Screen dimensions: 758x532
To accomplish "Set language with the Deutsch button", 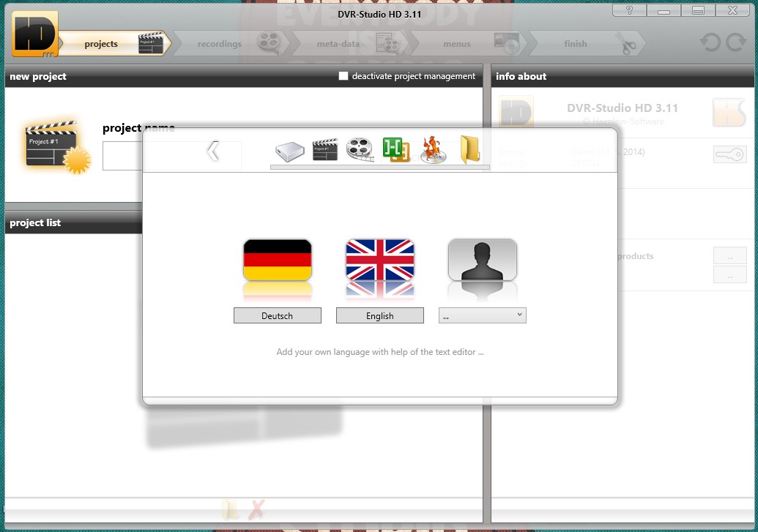I will (x=278, y=315).
